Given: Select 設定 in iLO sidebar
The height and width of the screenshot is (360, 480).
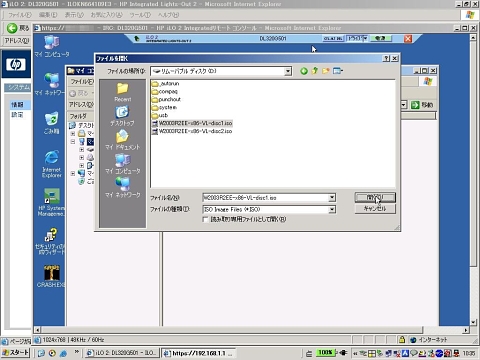Looking at the screenshot, I should coord(17,115).
